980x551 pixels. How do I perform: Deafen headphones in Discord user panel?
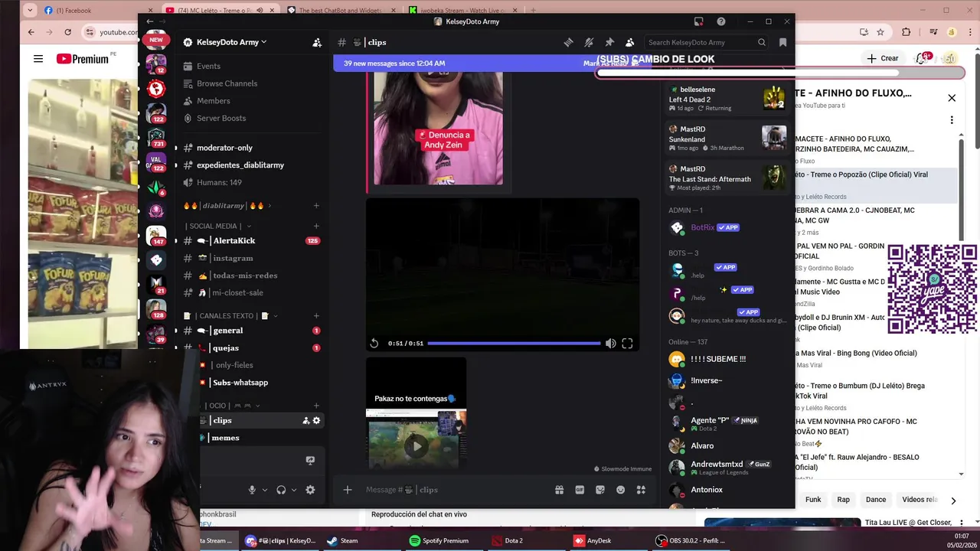(x=281, y=490)
